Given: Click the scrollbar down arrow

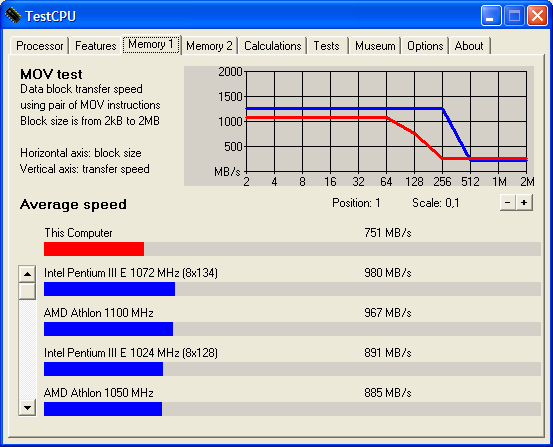Looking at the screenshot, I should pos(27,408).
